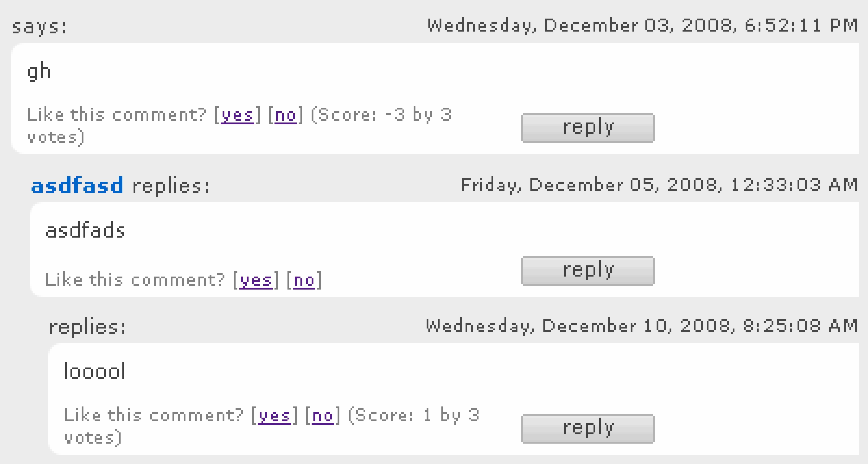
Task: Vote no on the 'asdfads' comment
Action: 304,280
